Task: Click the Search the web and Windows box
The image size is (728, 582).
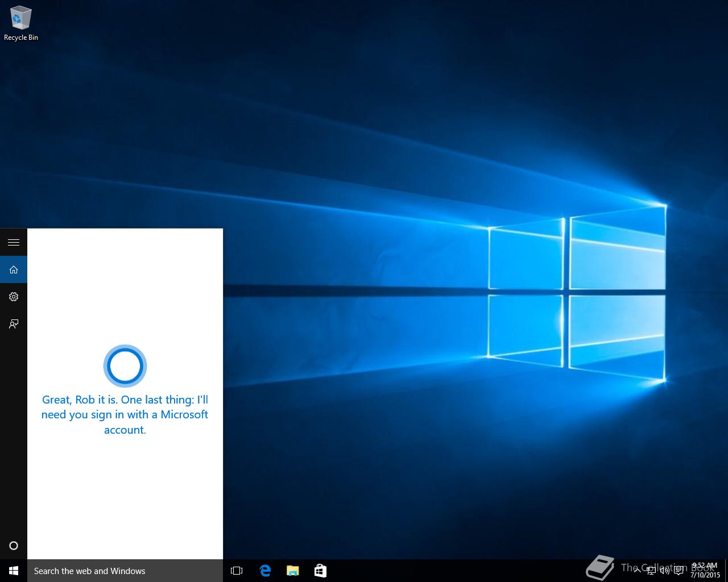Action: (125, 571)
